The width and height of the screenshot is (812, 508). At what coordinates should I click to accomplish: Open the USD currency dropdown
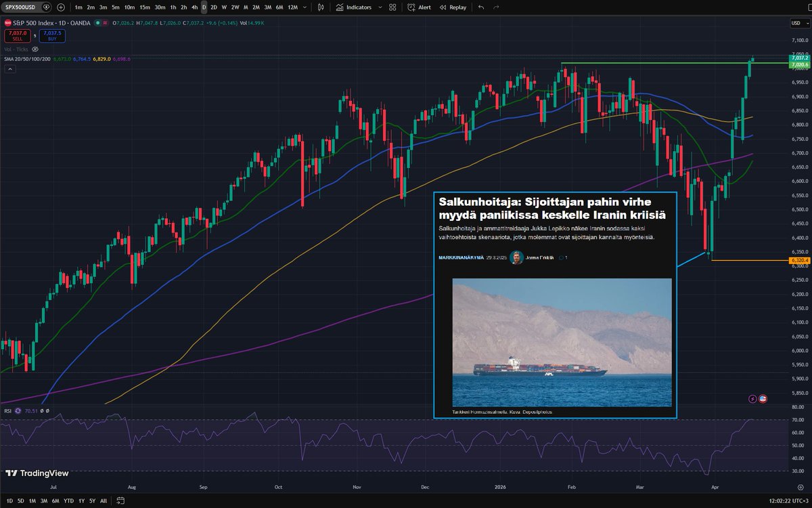tap(799, 23)
